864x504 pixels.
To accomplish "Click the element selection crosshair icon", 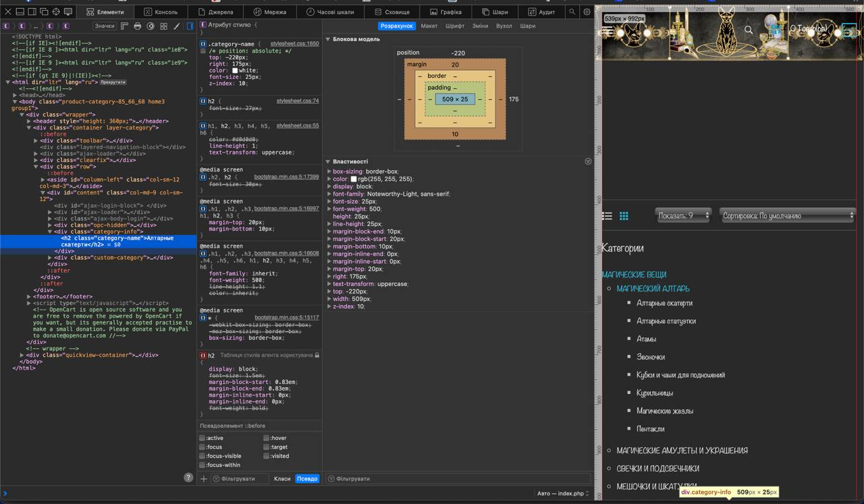I will [x=56, y=11].
